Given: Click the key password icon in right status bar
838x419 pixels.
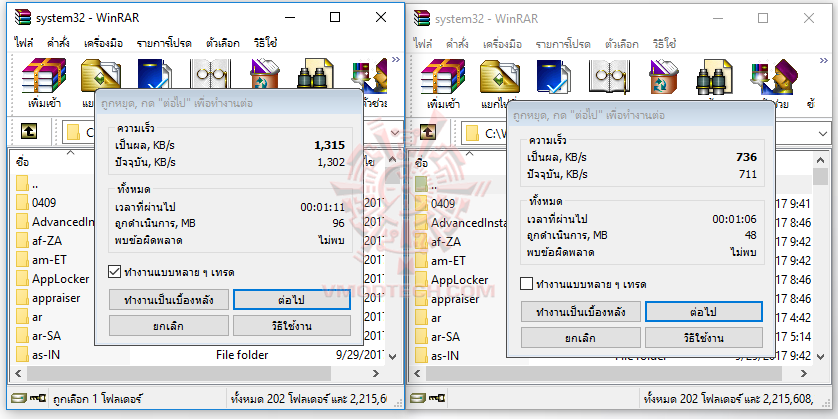Looking at the screenshot, I should click(x=437, y=398).
